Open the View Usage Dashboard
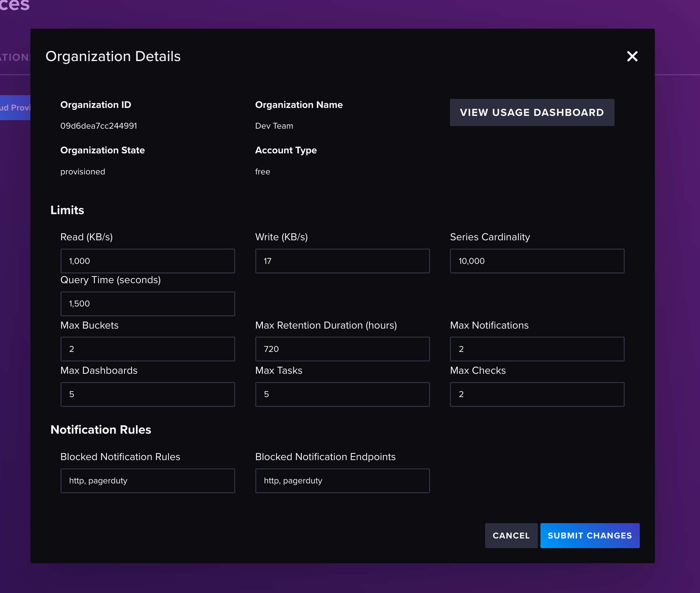700x593 pixels. [x=532, y=112]
